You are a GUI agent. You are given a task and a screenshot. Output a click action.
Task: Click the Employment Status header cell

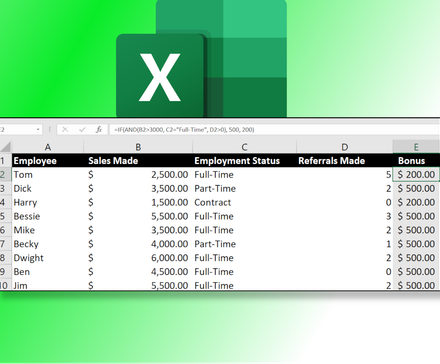click(x=244, y=161)
